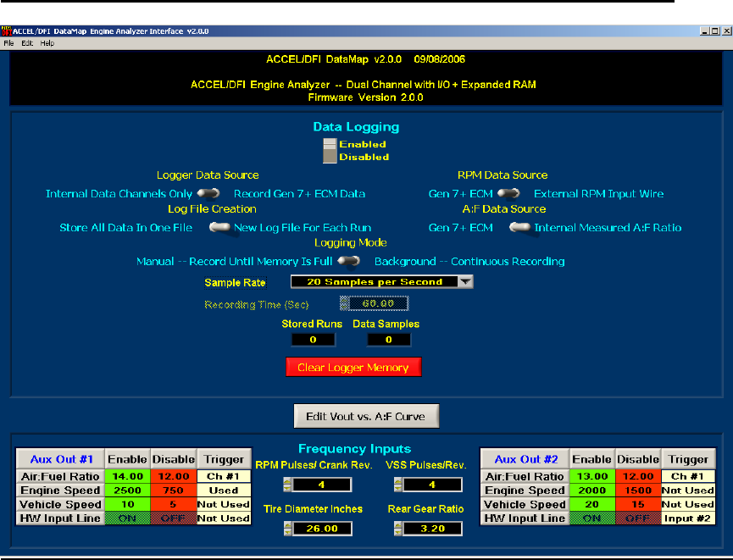The width and height of the screenshot is (733, 560).
Task: Flip the Logger Data Source toggle switch
Action: (208, 193)
